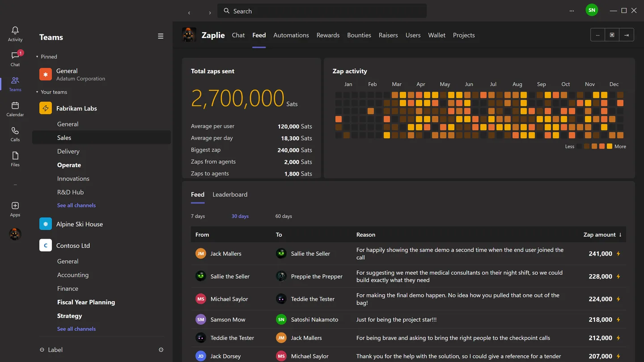The height and width of the screenshot is (362, 644).
Task: Click the collapse-pane arrow button at top right
Action: click(x=627, y=35)
